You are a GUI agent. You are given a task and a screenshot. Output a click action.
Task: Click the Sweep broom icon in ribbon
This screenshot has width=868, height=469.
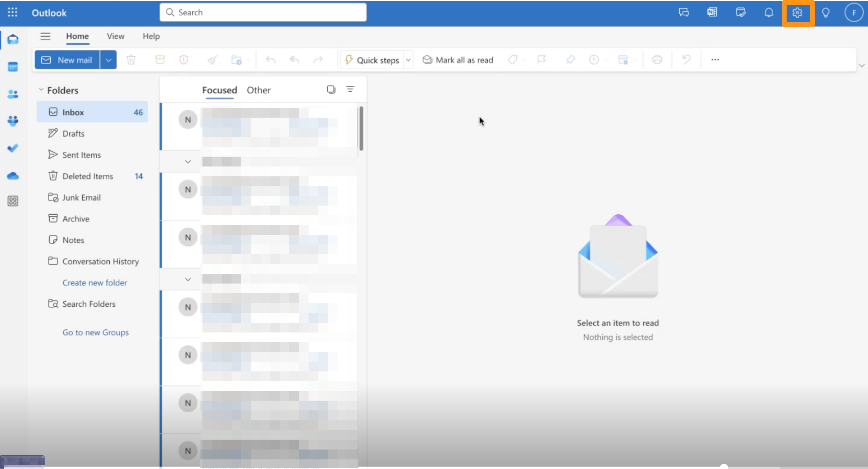(212, 60)
